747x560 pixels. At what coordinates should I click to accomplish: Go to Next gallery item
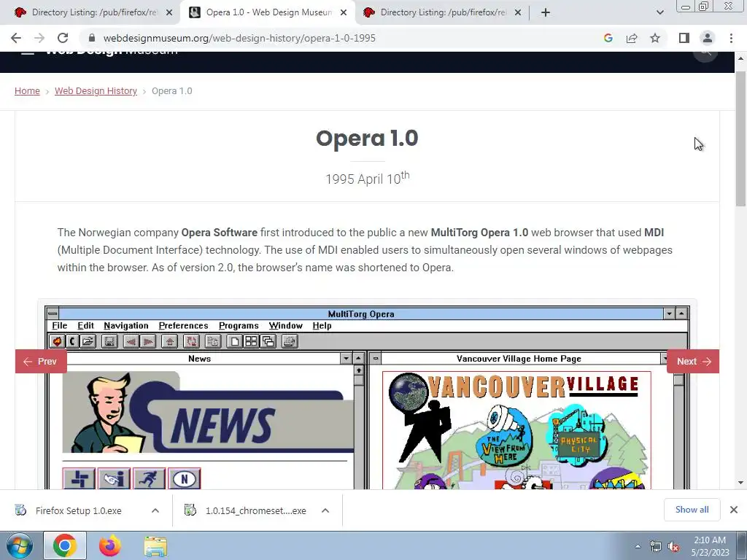click(x=693, y=362)
